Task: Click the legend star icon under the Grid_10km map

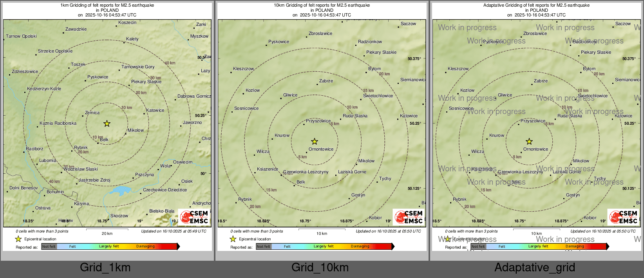Action: point(233,239)
